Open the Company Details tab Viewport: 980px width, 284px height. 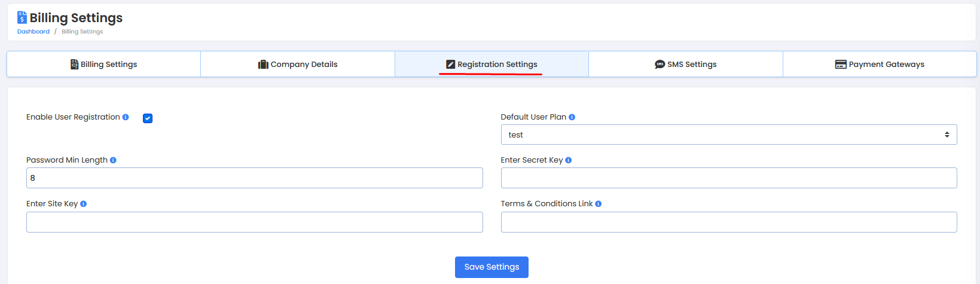click(x=298, y=64)
